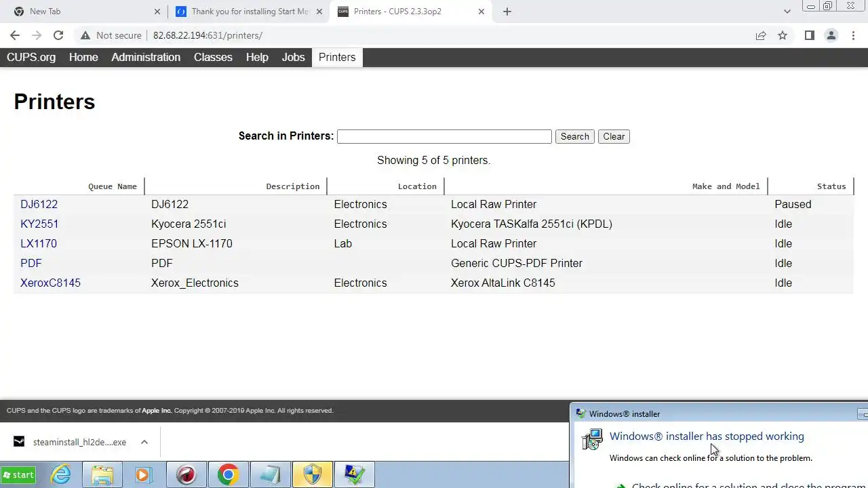Reload the CUPS printers page

point(58,35)
